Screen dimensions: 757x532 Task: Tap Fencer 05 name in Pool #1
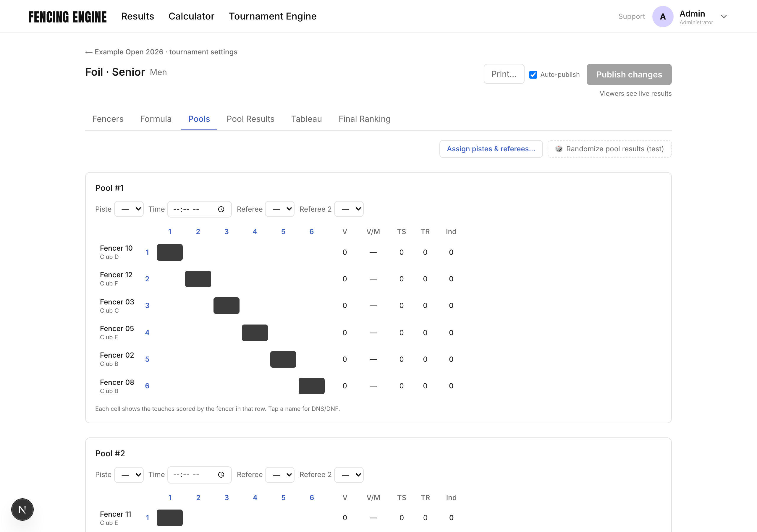[x=117, y=329]
